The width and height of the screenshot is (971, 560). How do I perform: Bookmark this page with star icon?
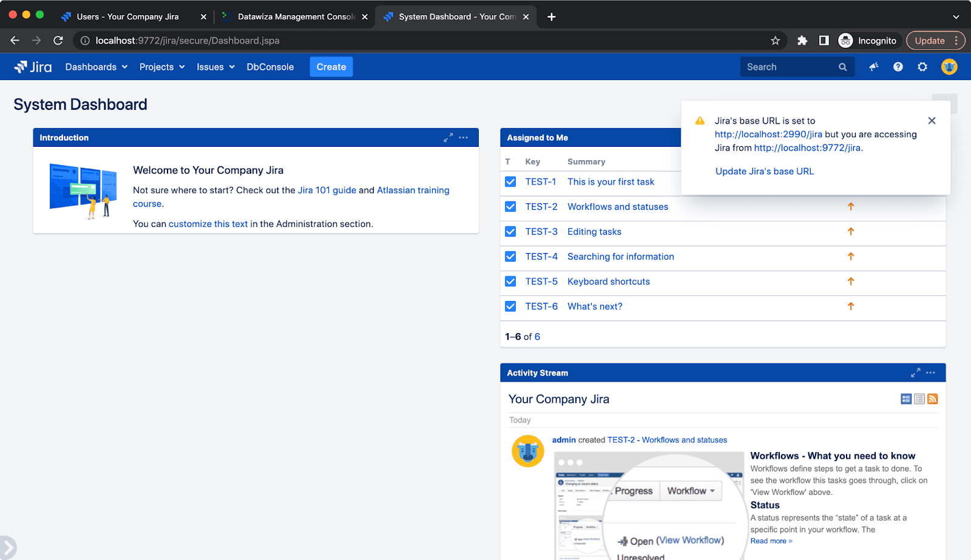(x=775, y=41)
